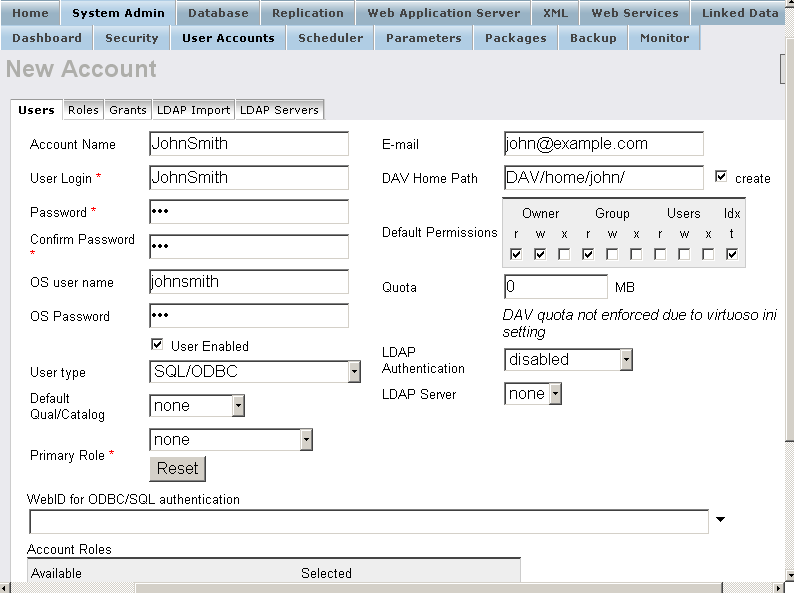Toggle the User Enabled checkbox
Screen dimensions: 794x593
(157, 344)
